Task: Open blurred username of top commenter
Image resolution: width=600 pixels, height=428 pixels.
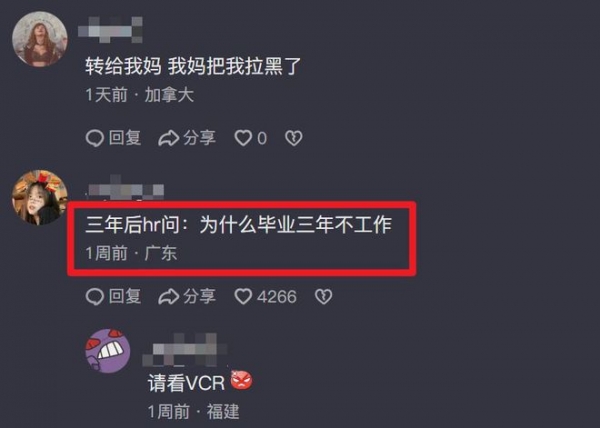Action: 111,29
